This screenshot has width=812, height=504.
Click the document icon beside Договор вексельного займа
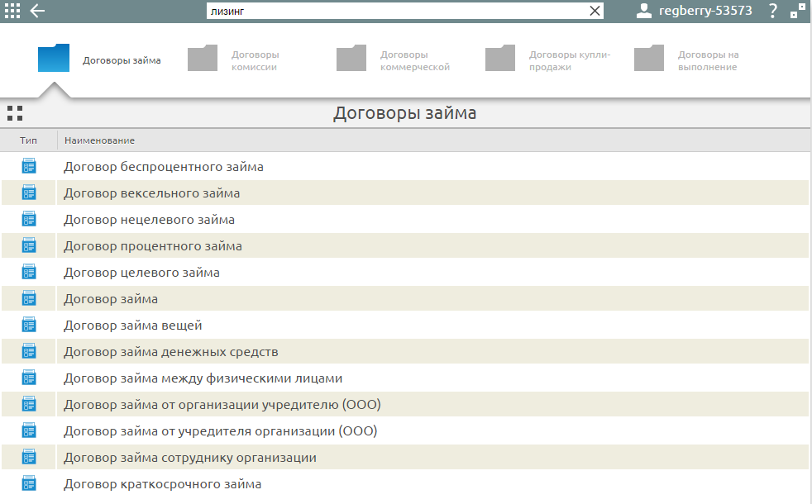[29, 193]
